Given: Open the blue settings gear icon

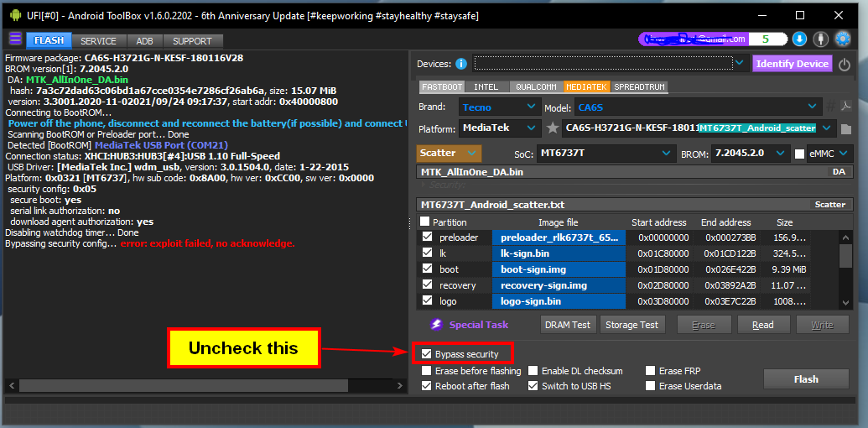Looking at the screenshot, I should pyautogui.click(x=843, y=39).
